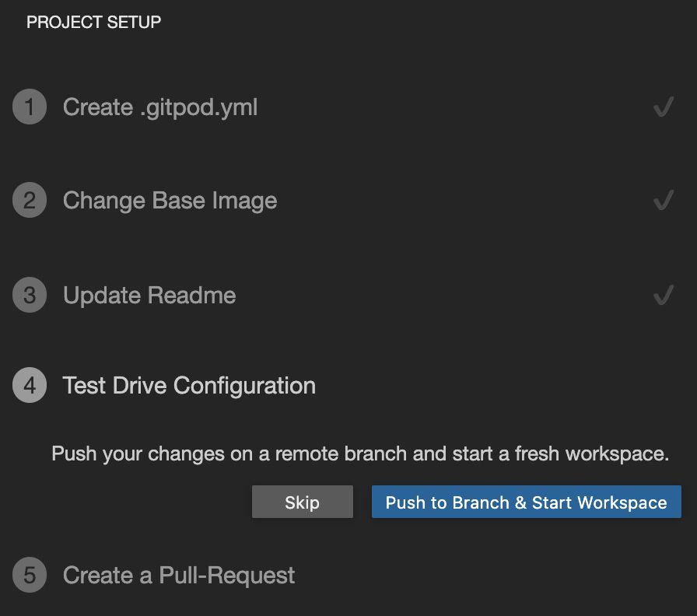Click the step 5 number circle
The image size is (697, 616).
30,575
